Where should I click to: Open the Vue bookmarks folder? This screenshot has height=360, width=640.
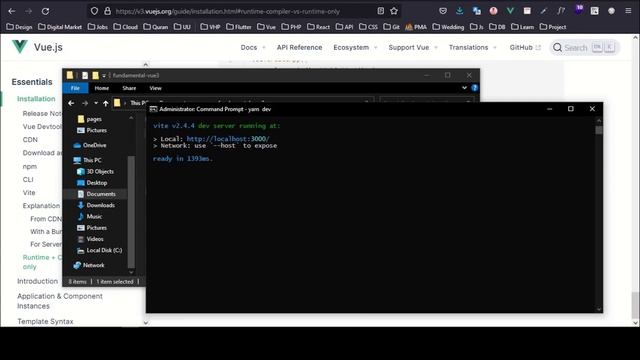pyautogui.click(x=267, y=27)
